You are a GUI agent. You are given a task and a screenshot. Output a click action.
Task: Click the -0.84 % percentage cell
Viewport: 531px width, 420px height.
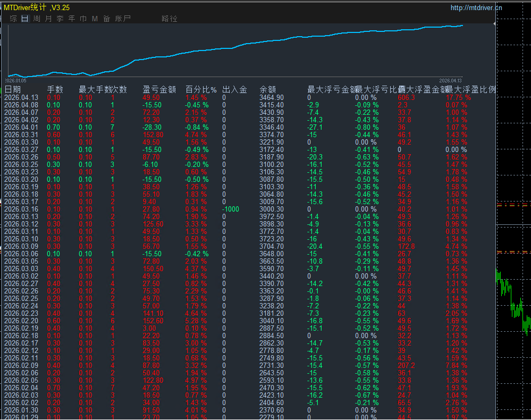(197, 128)
